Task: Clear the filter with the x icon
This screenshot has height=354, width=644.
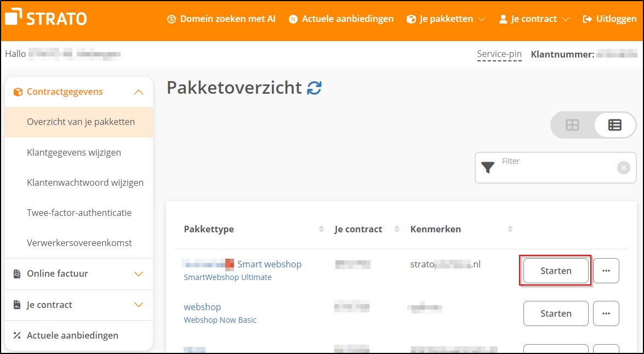Action: click(x=624, y=168)
